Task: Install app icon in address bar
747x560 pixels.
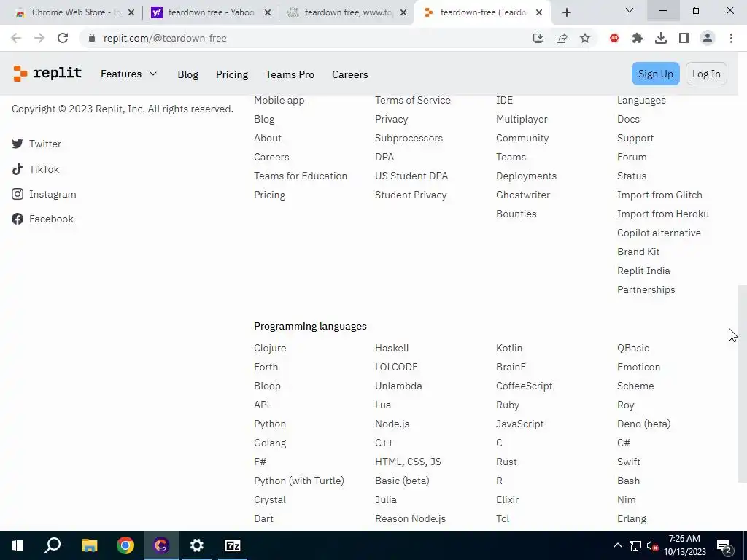Action: pyautogui.click(x=538, y=38)
